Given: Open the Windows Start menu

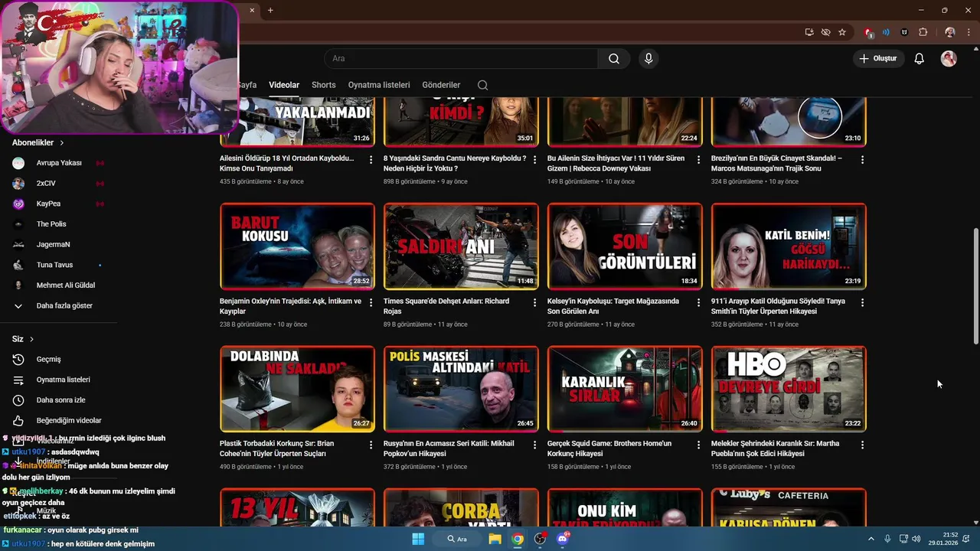Looking at the screenshot, I should [418, 539].
